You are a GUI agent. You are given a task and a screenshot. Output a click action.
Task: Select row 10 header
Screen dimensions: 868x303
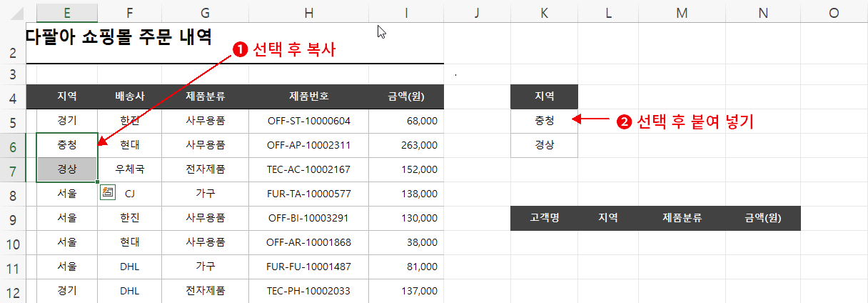pos(13,242)
